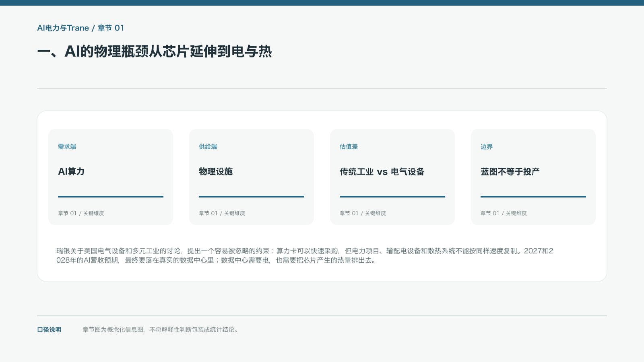
Task: Select the 'AI算力' card heading
Action: point(71,172)
